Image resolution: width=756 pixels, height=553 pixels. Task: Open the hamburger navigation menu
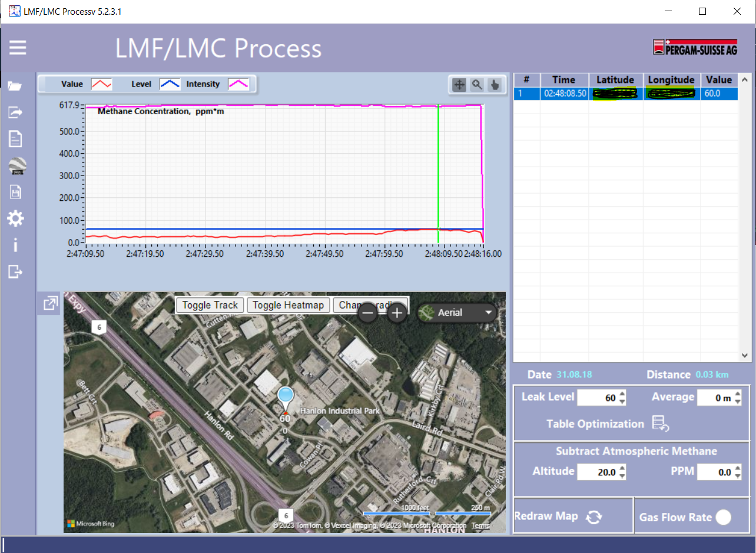(18, 47)
